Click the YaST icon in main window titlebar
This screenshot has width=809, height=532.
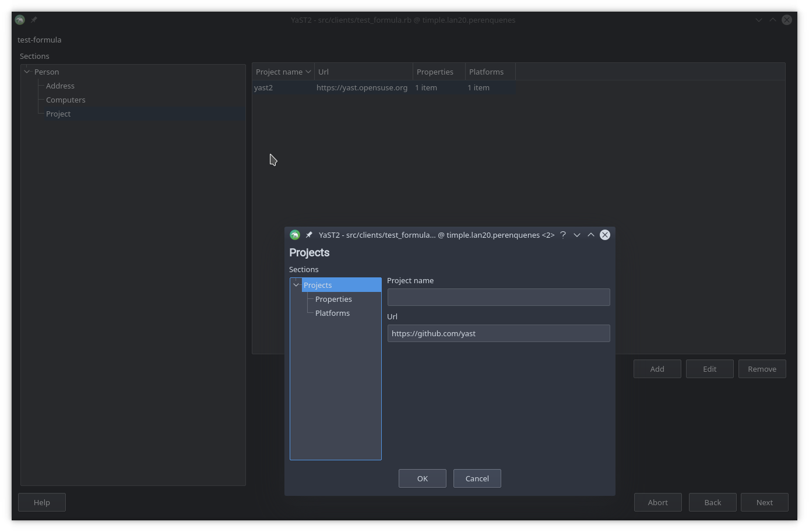point(20,20)
